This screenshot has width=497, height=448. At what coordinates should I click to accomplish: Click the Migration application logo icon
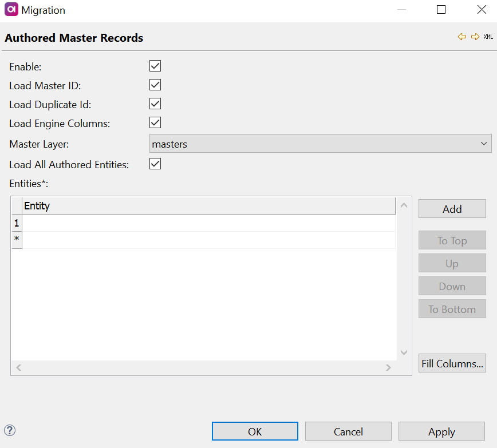click(x=11, y=9)
